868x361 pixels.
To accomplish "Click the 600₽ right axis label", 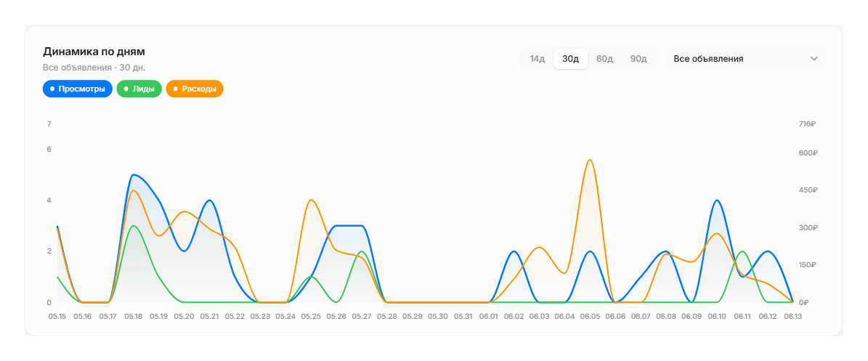I will pos(807,153).
